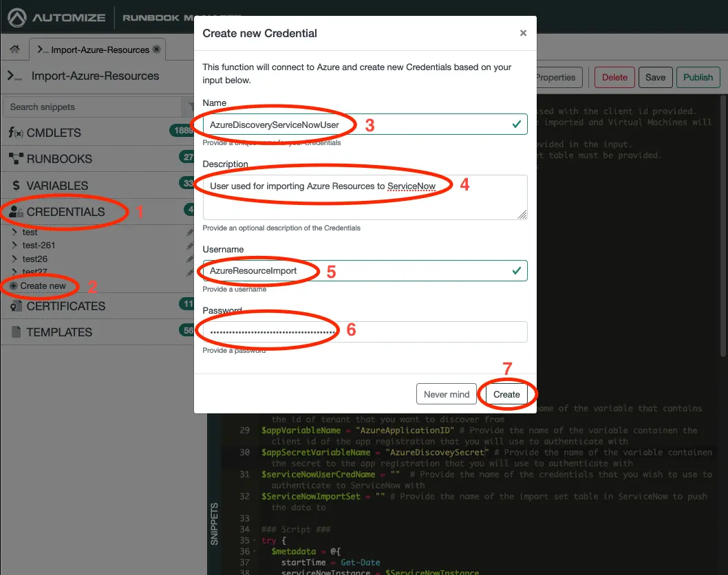Click the RUNBOOKS workflow icon
Image resolution: width=728 pixels, height=575 pixels.
pos(15,159)
